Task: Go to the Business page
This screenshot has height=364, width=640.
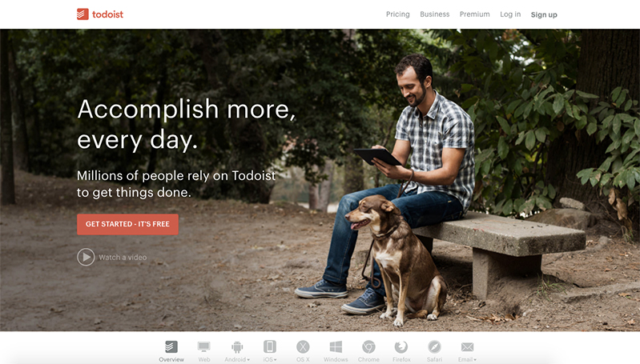Action: tap(435, 14)
